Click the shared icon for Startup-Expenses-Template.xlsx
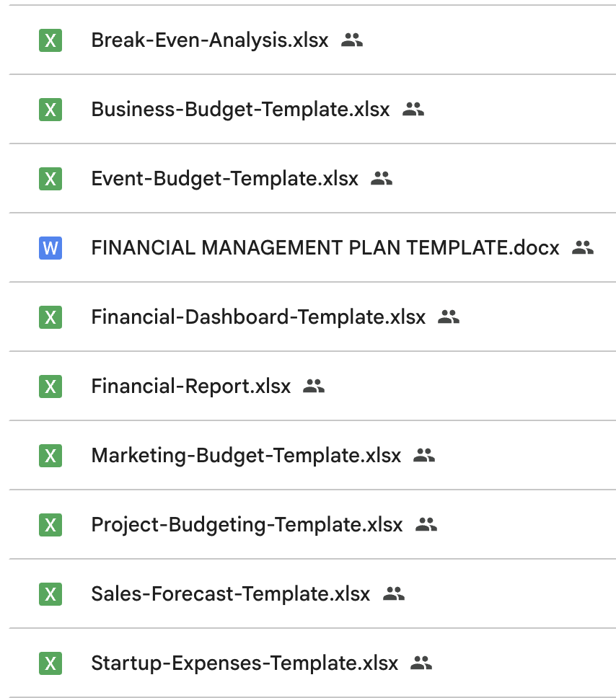 pyautogui.click(x=421, y=663)
